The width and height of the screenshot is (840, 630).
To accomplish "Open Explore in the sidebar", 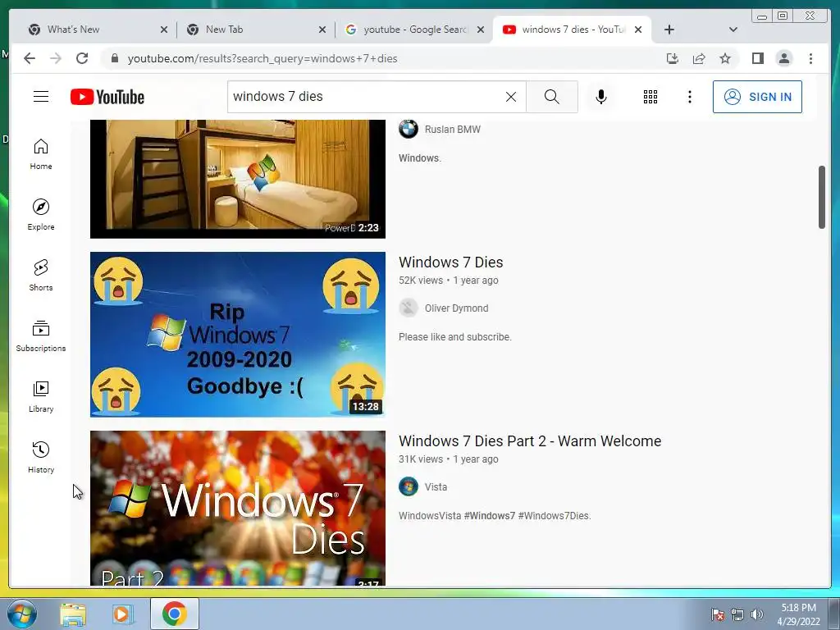I will point(41,215).
